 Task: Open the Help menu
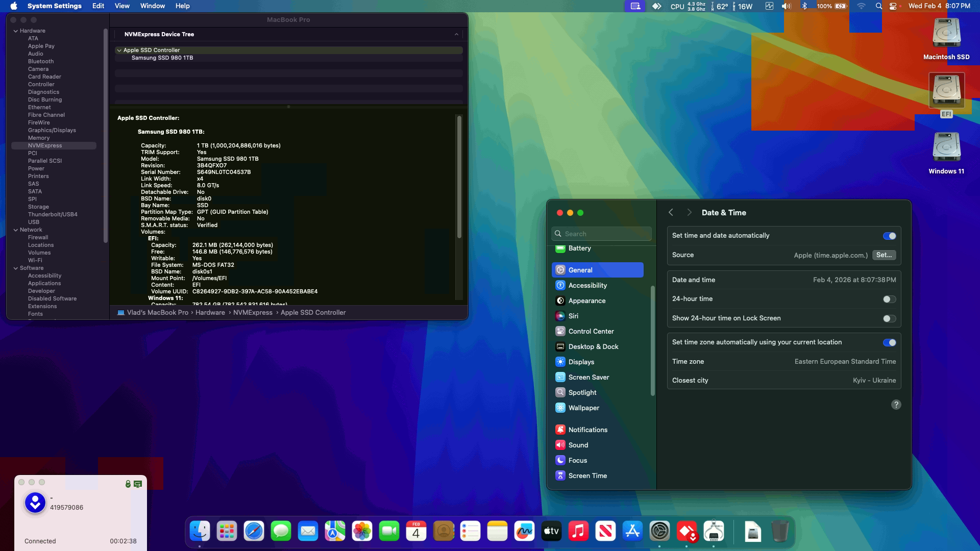click(182, 6)
